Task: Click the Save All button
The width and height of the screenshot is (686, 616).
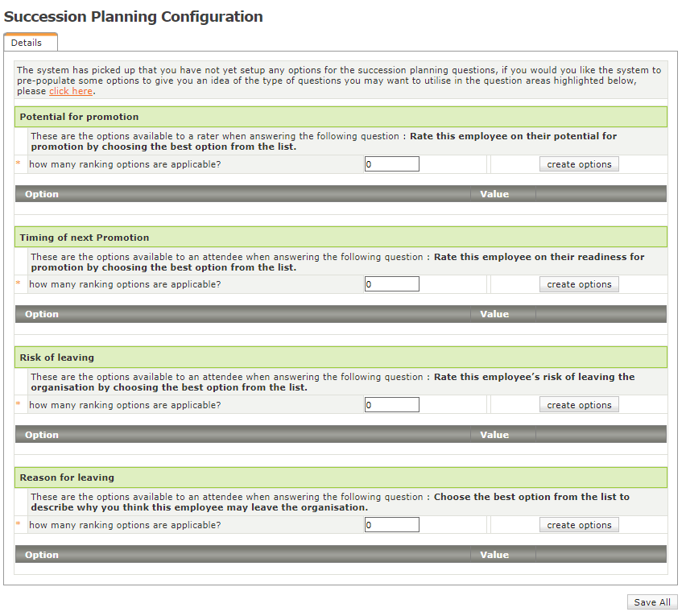Action: (x=651, y=602)
